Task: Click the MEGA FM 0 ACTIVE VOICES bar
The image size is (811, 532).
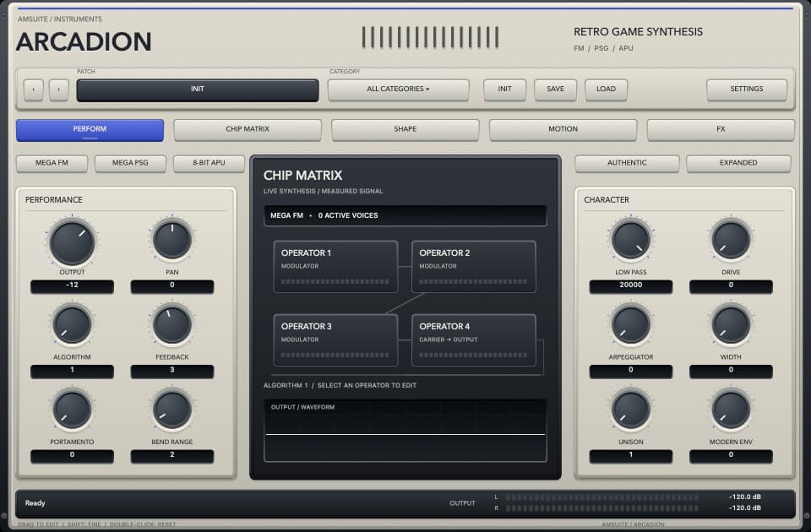Action: coord(405,215)
